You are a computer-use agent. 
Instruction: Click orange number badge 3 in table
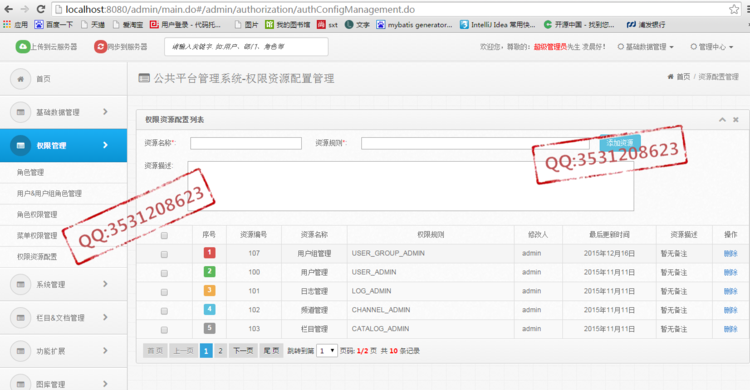[210, 290]
